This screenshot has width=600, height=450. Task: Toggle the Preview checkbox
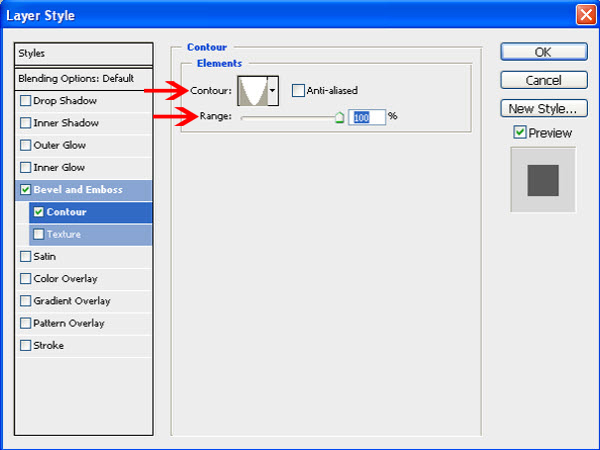(x=519, y=132)
